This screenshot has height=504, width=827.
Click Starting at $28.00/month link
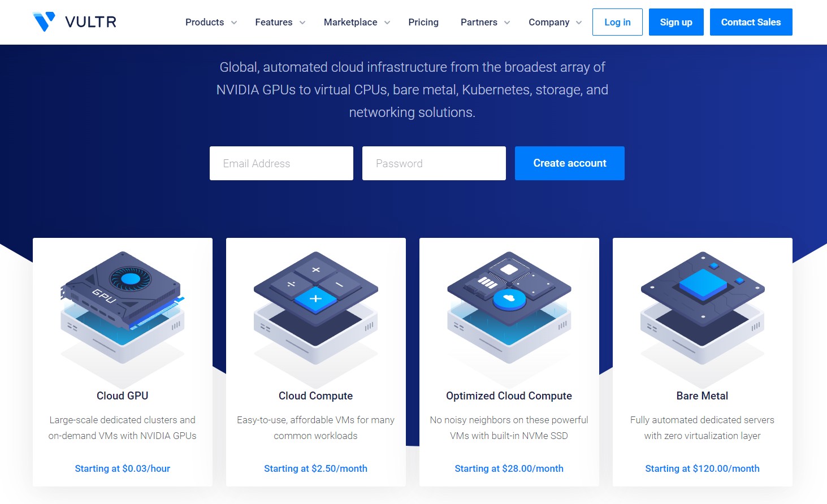pos(509,468)
